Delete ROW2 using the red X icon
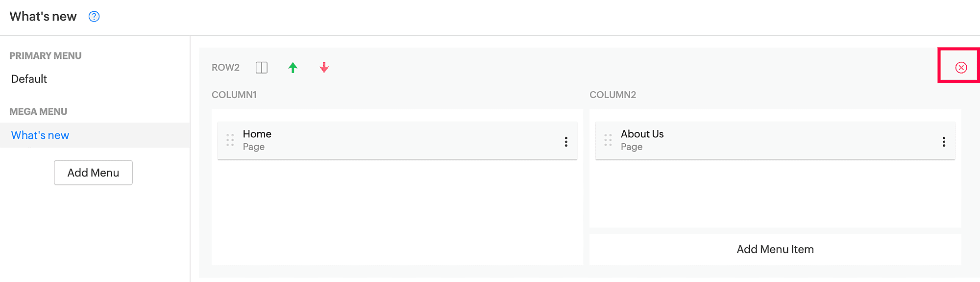 click(961, 68)
